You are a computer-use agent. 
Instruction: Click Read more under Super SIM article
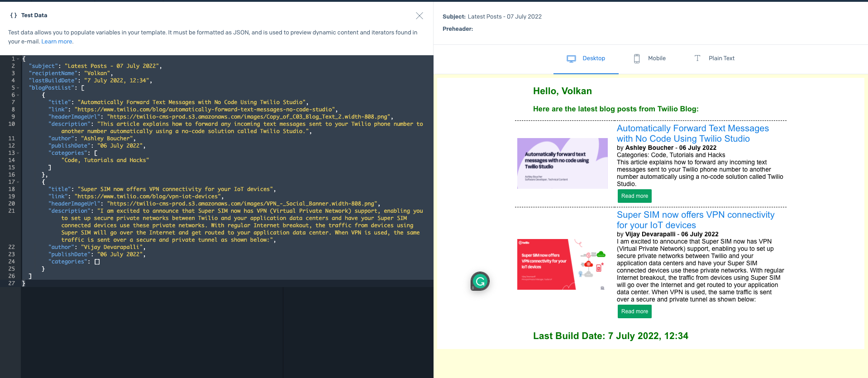(634, 311)
